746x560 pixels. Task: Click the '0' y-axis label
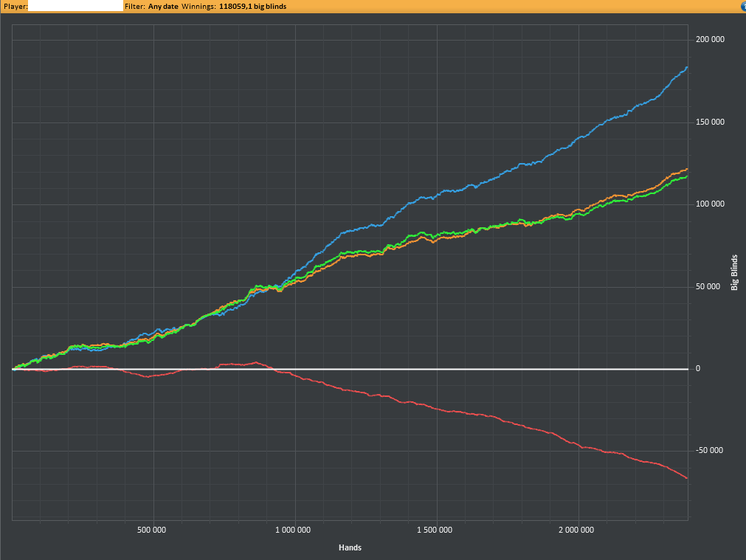tap(698, 369)
